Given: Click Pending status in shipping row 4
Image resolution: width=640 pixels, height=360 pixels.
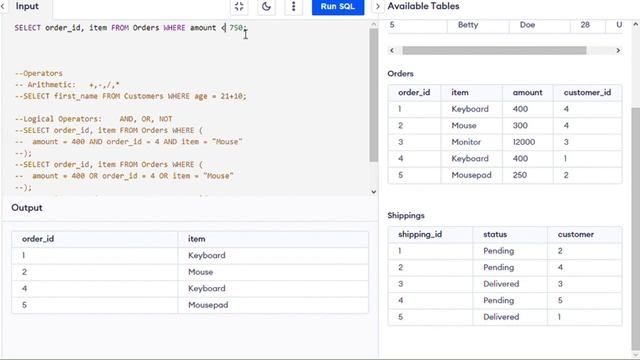Looking at the screenshot, I should 498,300.
